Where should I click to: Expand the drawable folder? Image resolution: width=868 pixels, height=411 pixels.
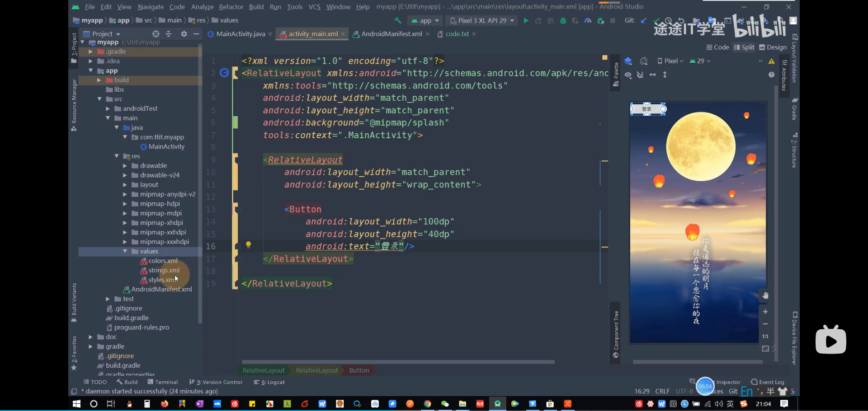pyautogui.click(x=125, y=166)
